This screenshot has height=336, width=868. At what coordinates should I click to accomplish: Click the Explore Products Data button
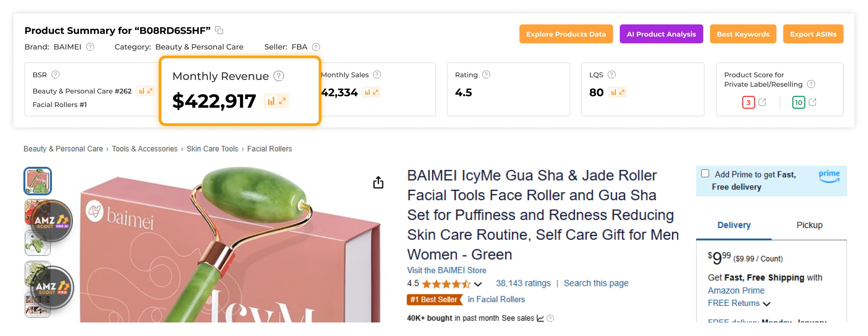point(566,34)
